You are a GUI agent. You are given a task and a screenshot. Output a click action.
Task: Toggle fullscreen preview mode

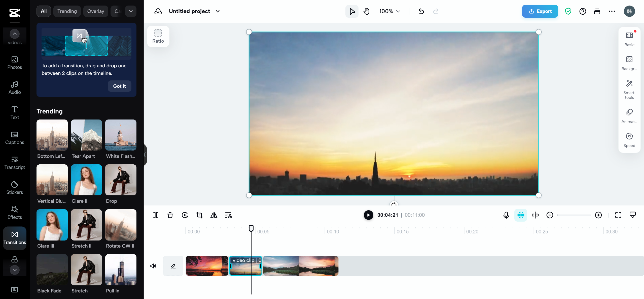point(618,215)
